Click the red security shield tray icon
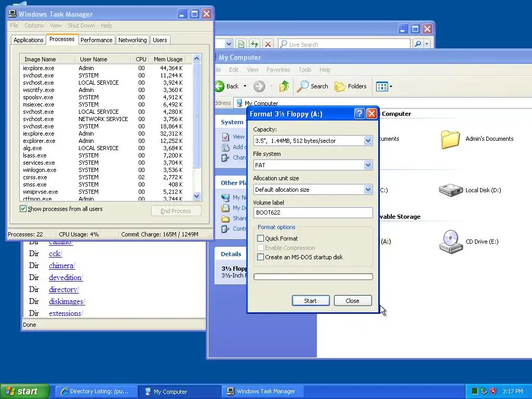The width and height of the screenshot is (532, 399). tap(494, 391)
